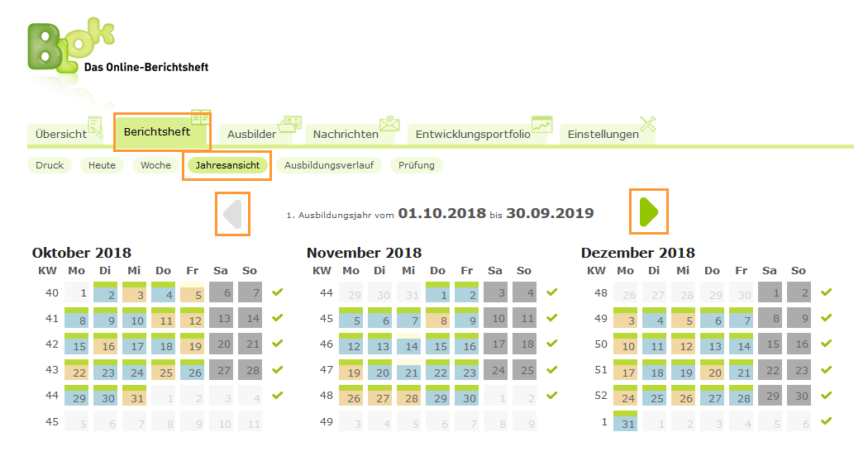Select day 20 in Dezember 2018
Image resolution: width=868 pixels, height=451 pixels.
coord(712,370)
